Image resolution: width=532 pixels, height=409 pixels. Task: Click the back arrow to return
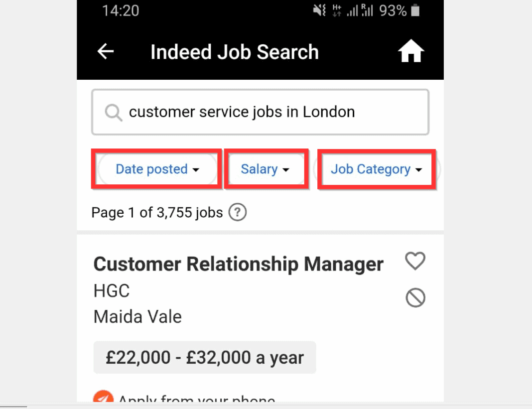pos(105,51)
